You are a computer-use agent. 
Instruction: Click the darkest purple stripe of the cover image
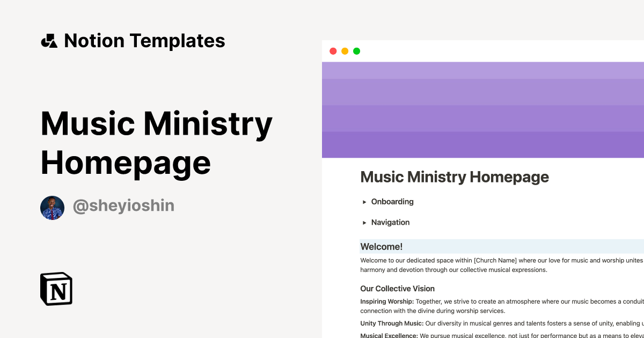tap(483, 145)
